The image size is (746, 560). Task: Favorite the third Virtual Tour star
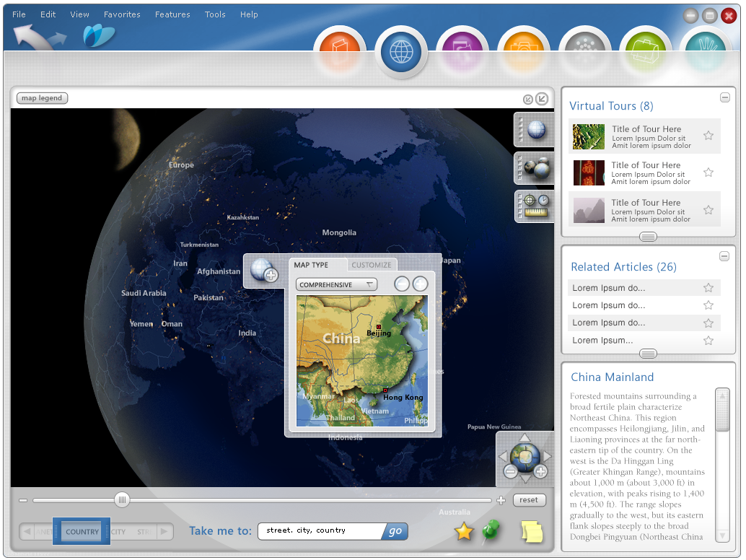708,210
